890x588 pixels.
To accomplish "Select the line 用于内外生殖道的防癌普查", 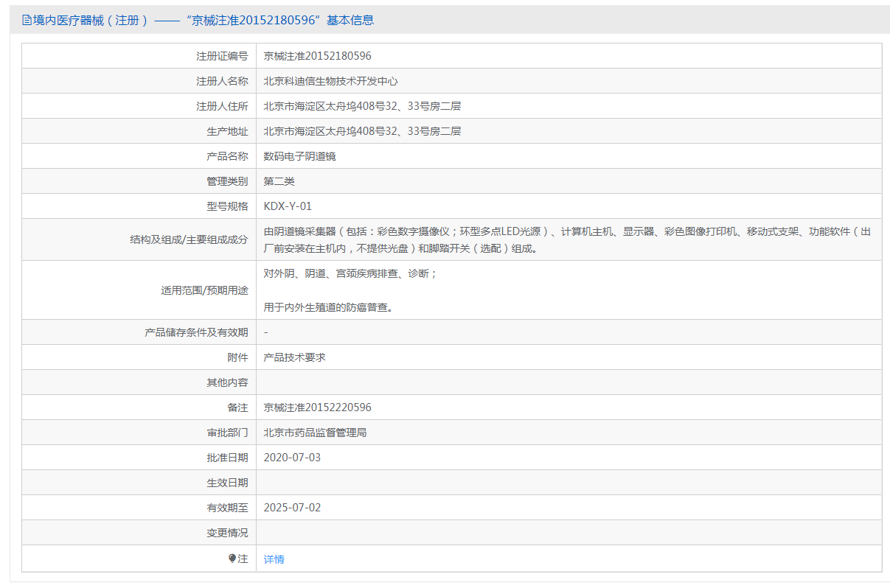I will click(328, 307).
